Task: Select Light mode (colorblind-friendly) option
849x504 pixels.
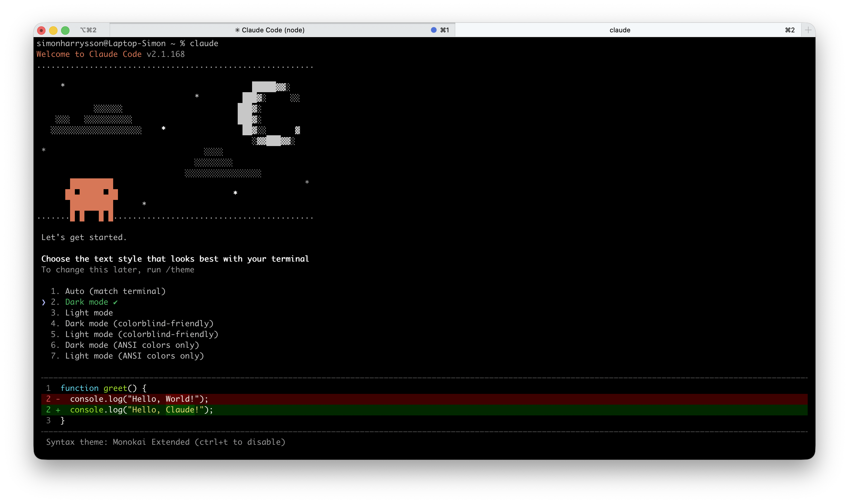Action: click(134, 334)
